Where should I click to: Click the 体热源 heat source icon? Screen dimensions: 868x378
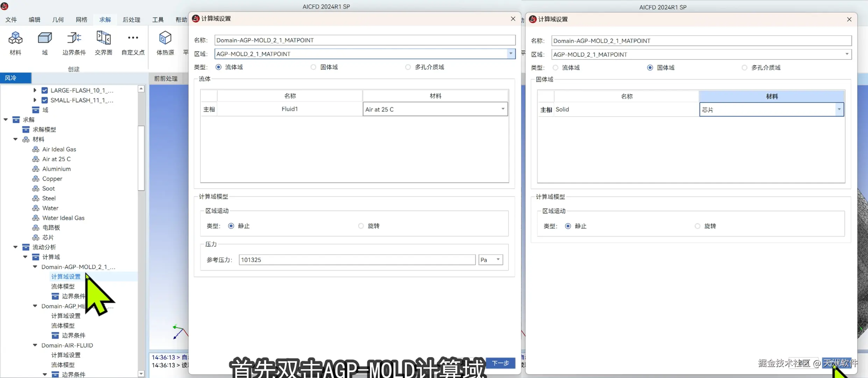165,38
